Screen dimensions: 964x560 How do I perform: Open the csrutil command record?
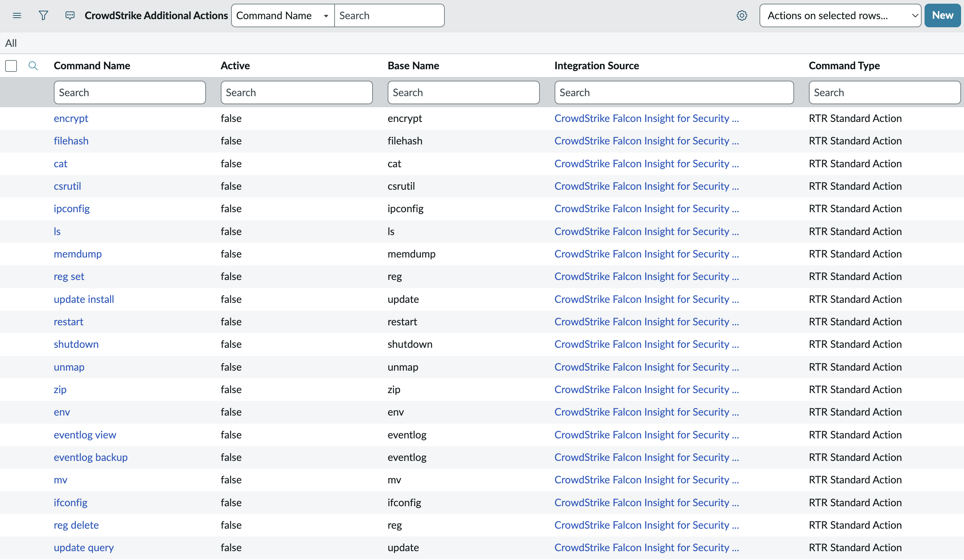point(67,186)
